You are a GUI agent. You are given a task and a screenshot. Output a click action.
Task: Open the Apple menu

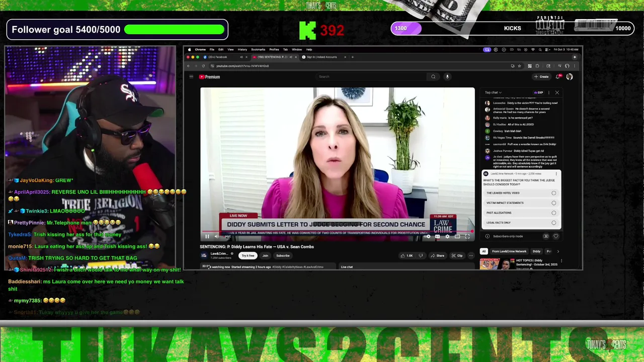pyautogui.click(x=189, y=50)
